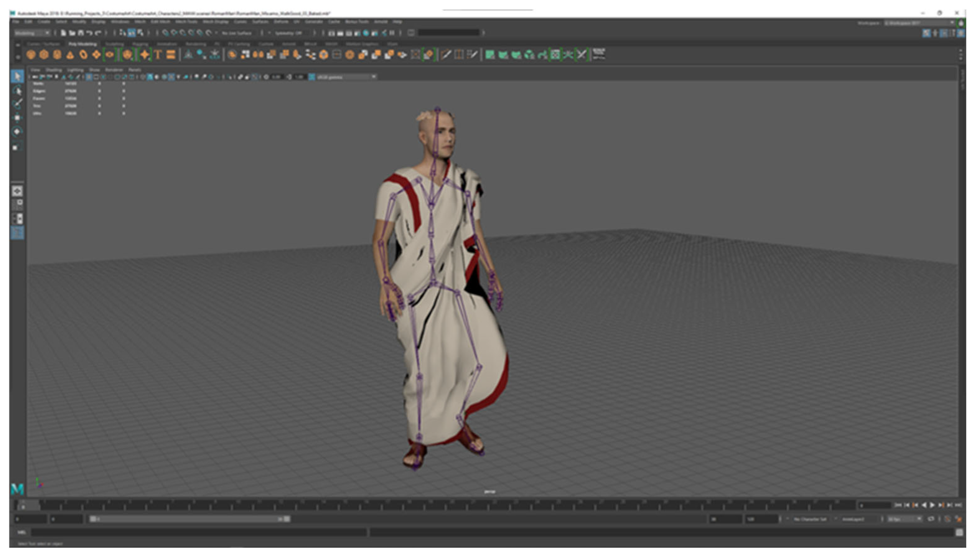Click the polygon cube shelf icon

click(44, 55)
